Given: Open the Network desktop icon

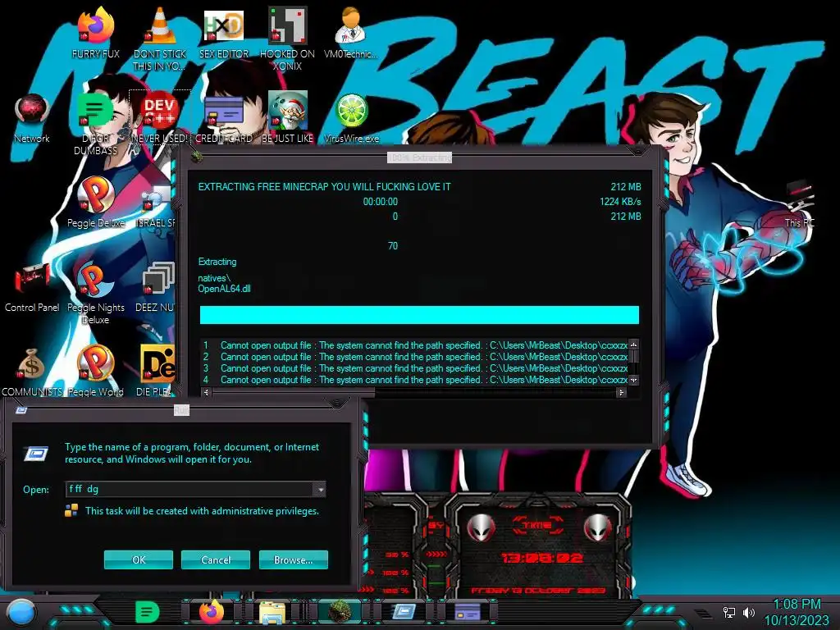Looking at the screenshot, I should tap(32, 118).
